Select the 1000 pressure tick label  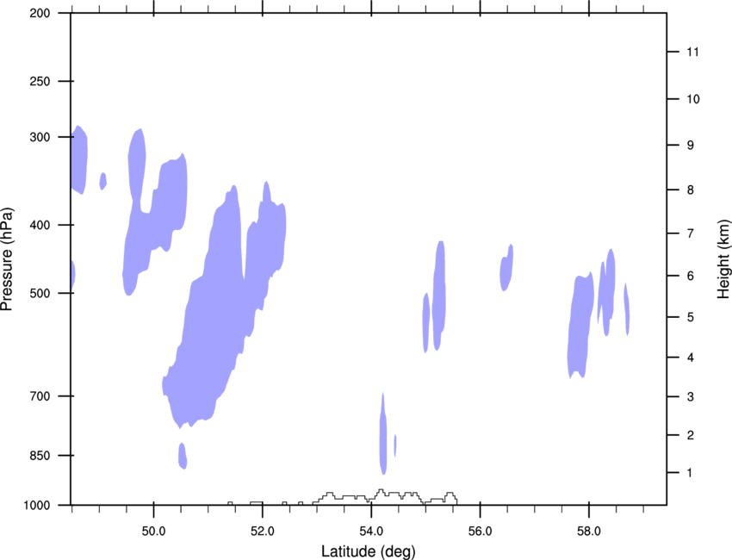tap(36, 506)
